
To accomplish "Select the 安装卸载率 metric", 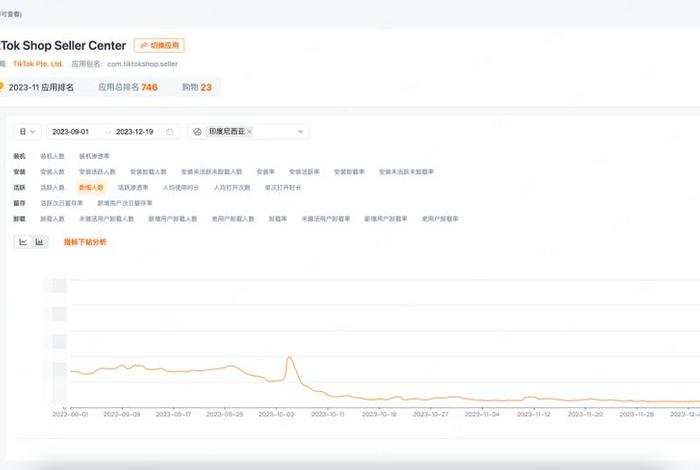I will pos(350,172).
